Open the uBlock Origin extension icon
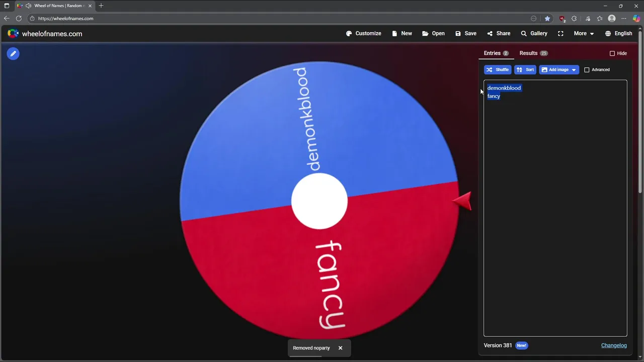The height and width of the screenshot is (362, 644). coord(562,19)
